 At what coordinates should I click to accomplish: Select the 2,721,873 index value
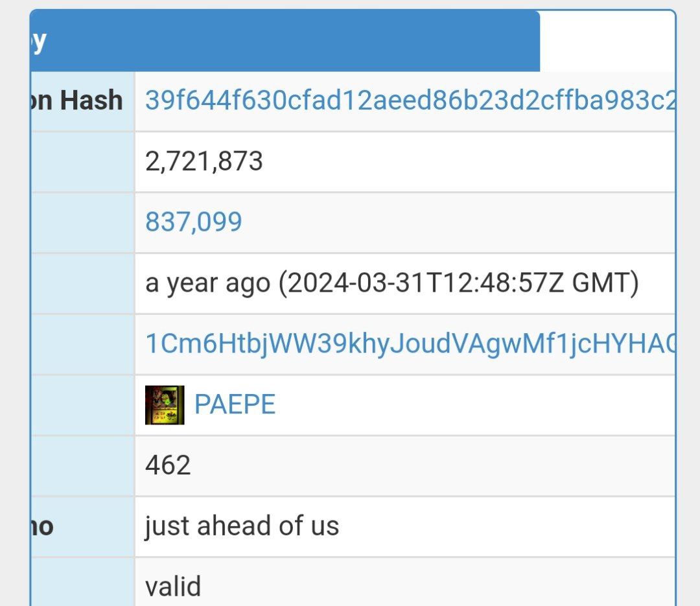coord(204,161)
